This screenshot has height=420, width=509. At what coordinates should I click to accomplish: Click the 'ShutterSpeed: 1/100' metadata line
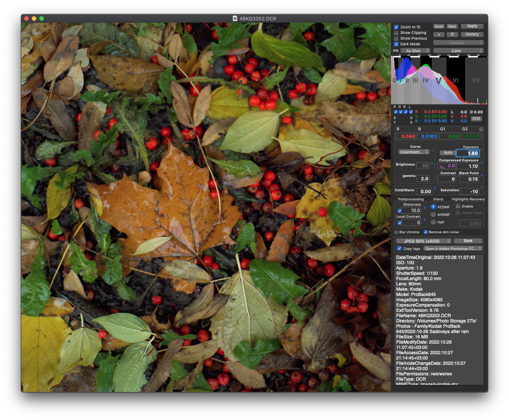coord(417,273)
